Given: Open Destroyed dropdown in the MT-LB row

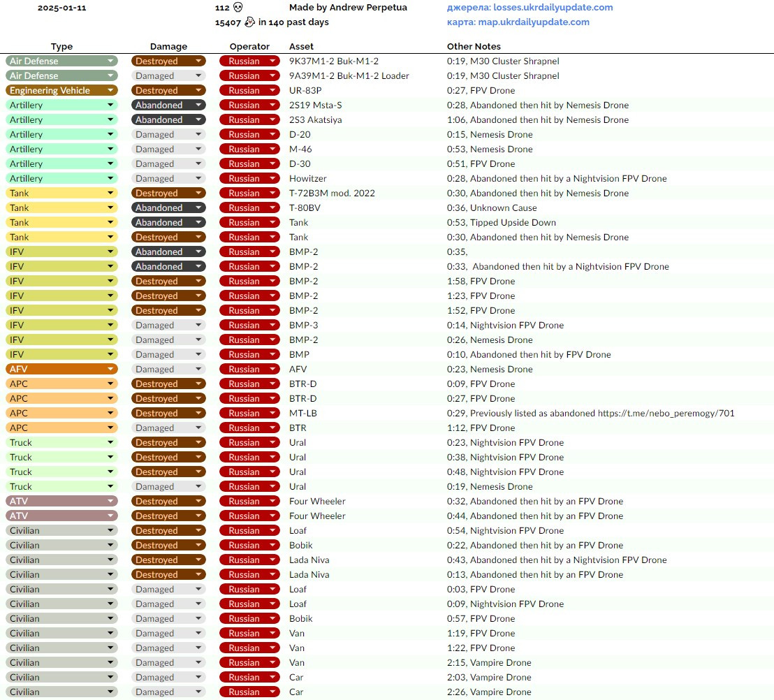Looking at the screenshot, I should tap(168, 413).
